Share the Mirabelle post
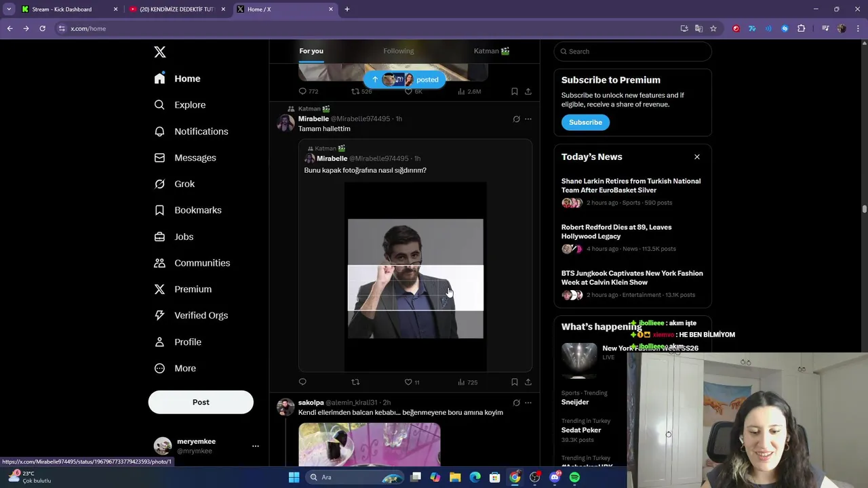This screenshot has height=488, width=868. (x=528, y=382)
